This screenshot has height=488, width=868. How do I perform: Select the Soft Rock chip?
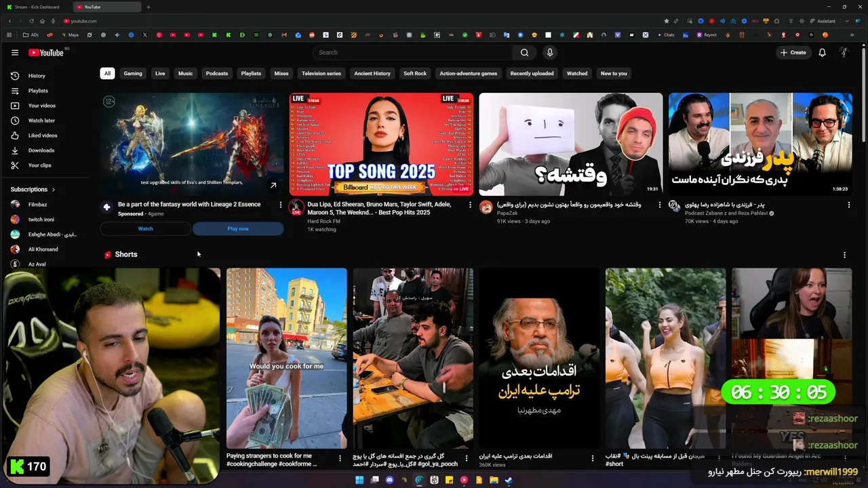click(415, 73)
